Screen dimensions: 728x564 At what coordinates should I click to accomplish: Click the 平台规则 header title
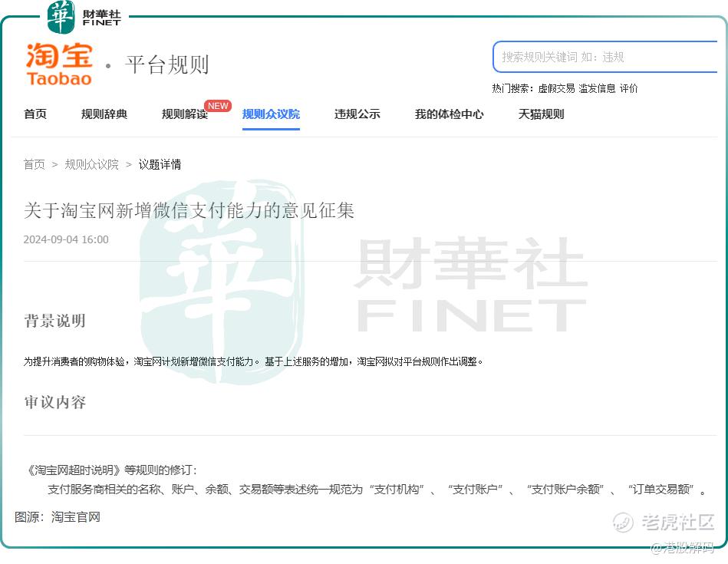167,64
